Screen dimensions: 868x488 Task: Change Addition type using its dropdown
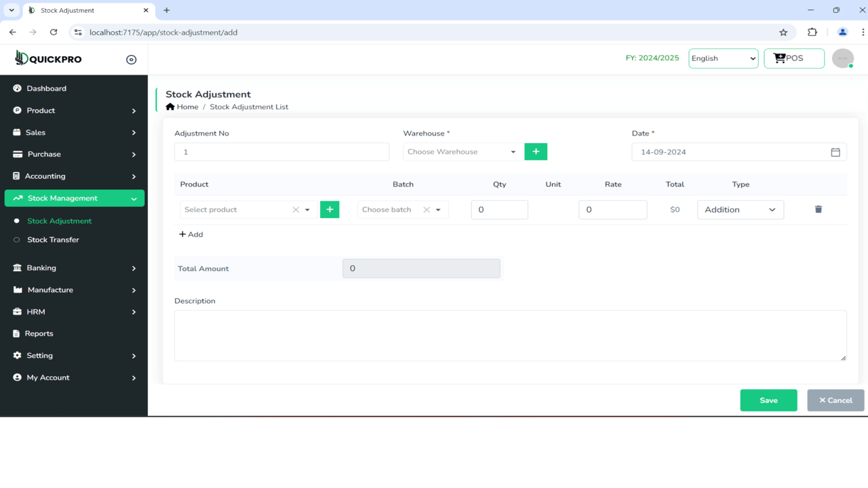740,209
